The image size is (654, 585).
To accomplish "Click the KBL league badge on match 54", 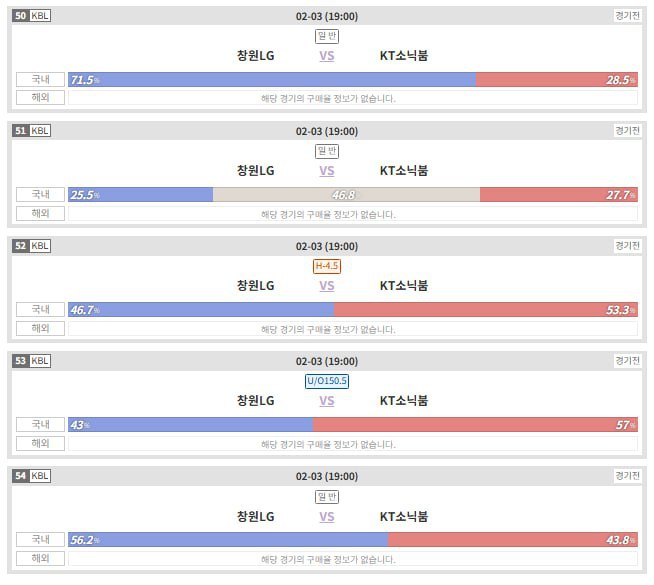I will tap(40, 476).
